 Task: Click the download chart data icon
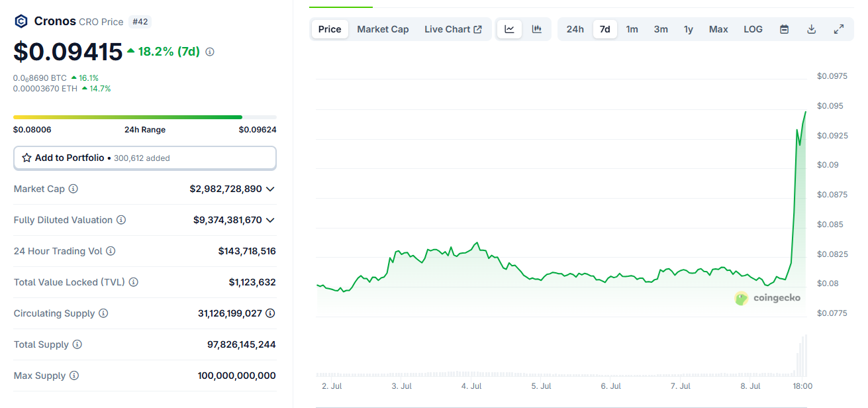[811, 29]
